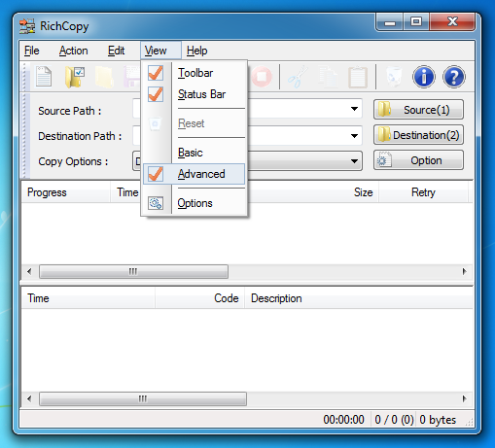This screenshot has width=495, height=448.
Task: Click the Size column header
Action: tap(363, 192)
